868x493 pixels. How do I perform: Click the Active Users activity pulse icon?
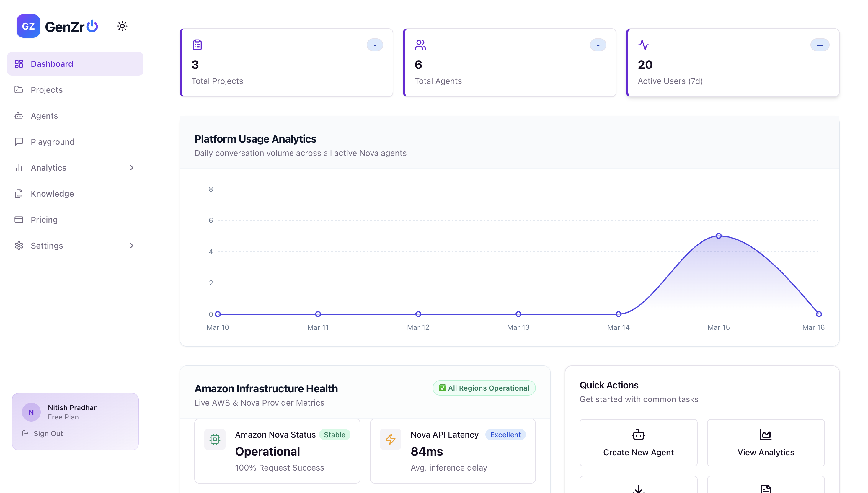tap(643, 45)
